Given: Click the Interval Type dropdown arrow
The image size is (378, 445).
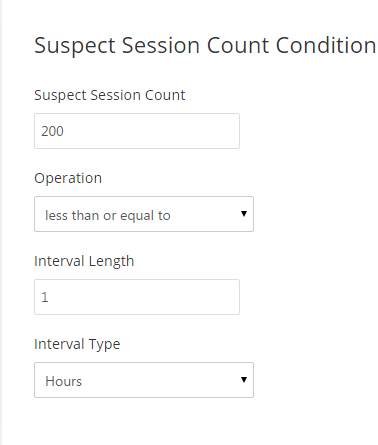Looking at the screenshot, I should pyautogui.click(x=244, y=380).
